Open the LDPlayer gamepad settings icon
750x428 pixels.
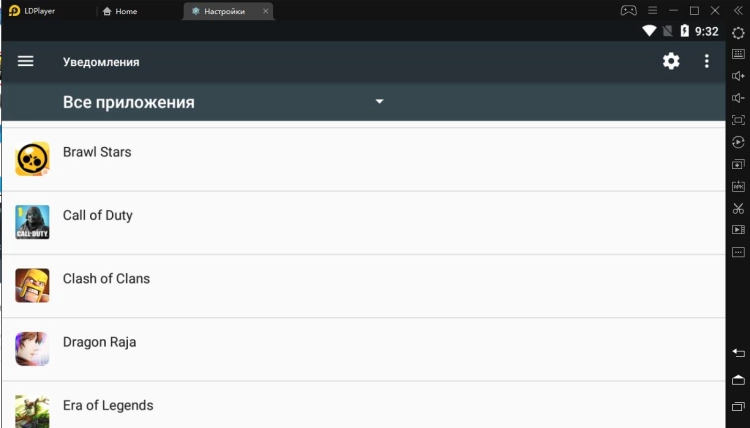pos(628,10)
